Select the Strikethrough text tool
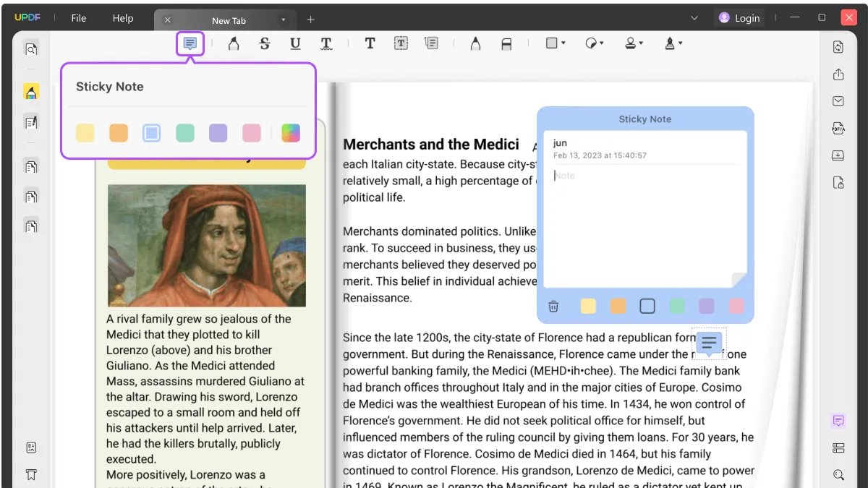868x488 pixels. pyautogui.click(x=265, y=43)
